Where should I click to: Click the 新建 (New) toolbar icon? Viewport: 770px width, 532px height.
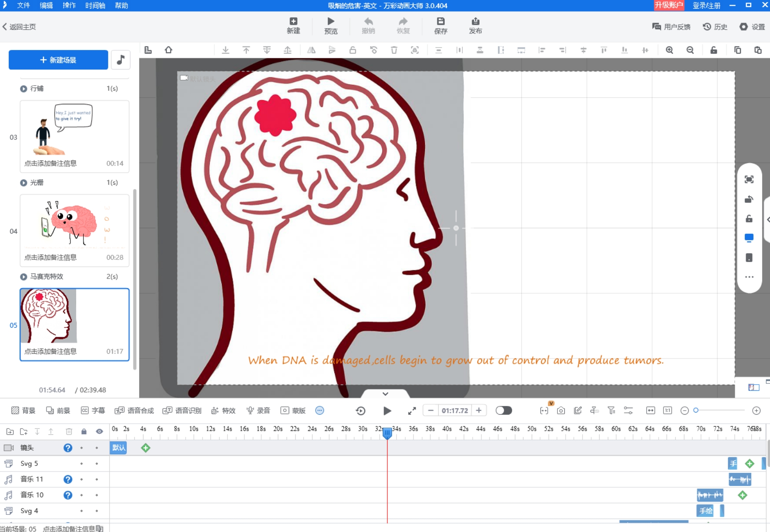pyautogui.click(x=293, y=26)
